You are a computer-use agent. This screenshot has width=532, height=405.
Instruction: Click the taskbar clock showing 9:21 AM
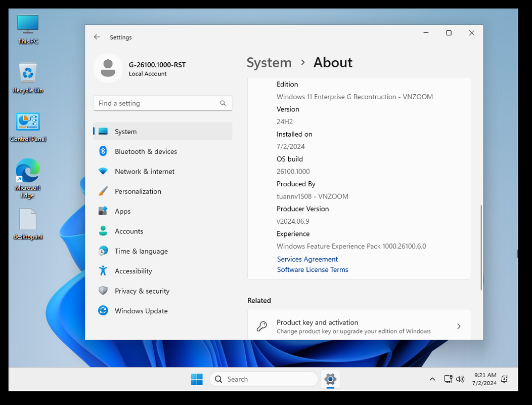[x=484, y=379]
